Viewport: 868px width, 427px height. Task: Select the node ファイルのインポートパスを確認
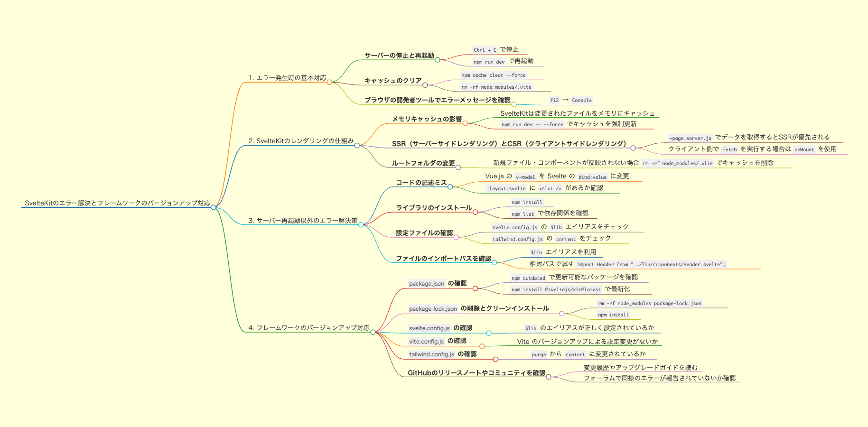[443, 259]
